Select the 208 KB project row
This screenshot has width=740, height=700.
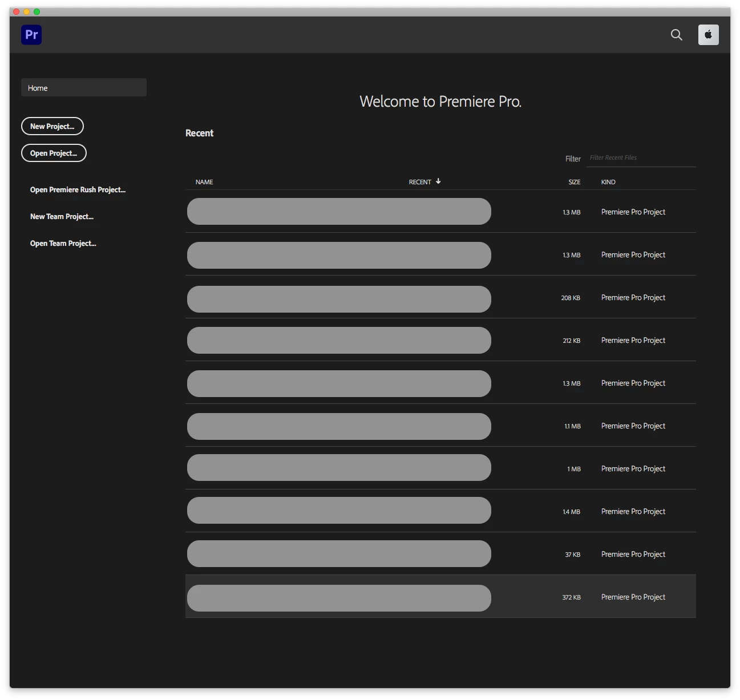click(x=440, y=297)
